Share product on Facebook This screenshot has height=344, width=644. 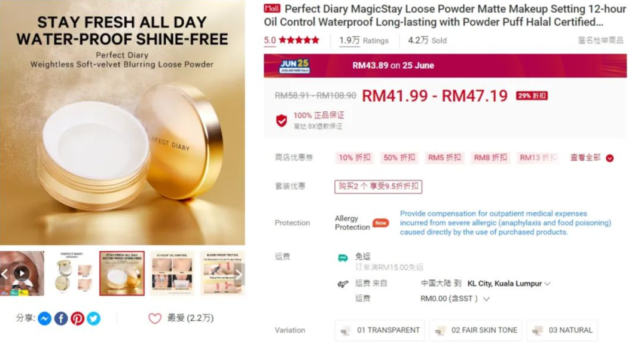pyautogui.click(x=61, y=318)
